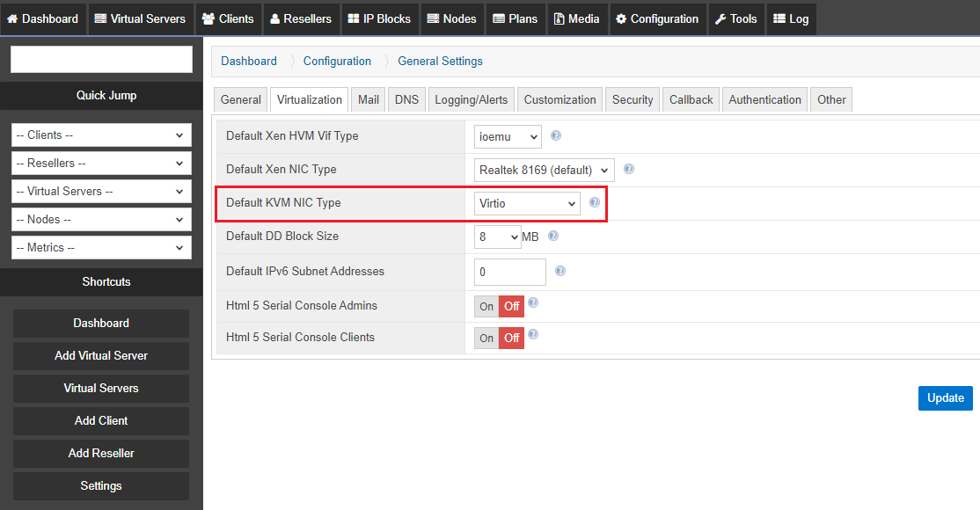This screenshot has width=980, height=510.
Task: Click help icon beside Default IPv6 Subnet Addresses
Action: 560,271
